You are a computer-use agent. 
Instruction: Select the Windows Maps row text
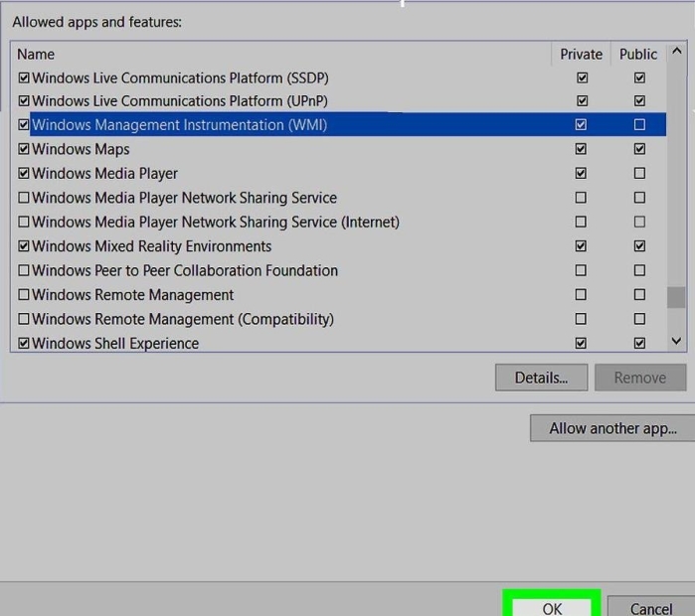[x=81, y=149]
